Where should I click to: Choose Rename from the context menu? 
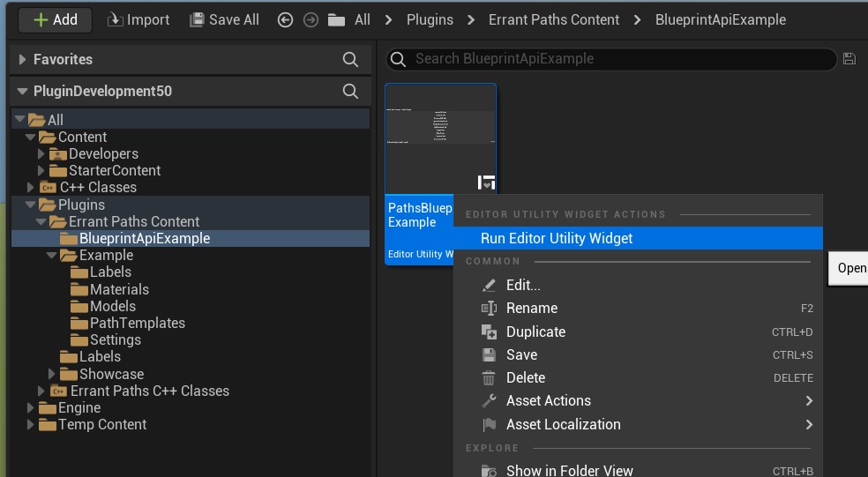(x=531, y=308)
